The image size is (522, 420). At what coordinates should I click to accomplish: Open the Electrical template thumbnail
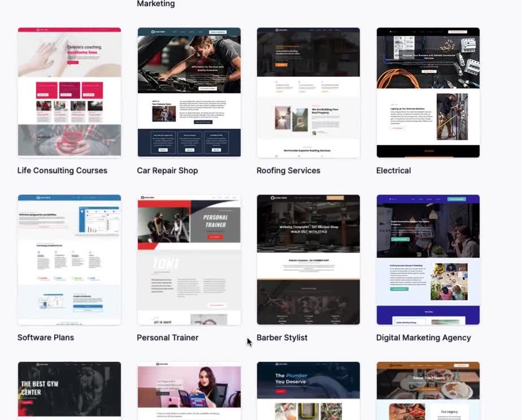click(428, 92)
